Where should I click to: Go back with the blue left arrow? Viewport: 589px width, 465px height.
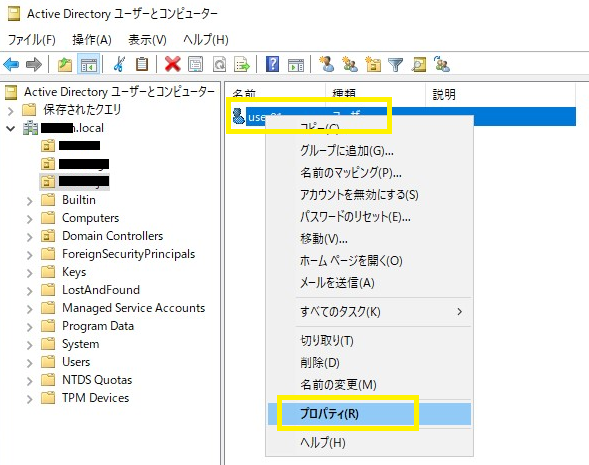pyautogui.click(x=11, y=65)
